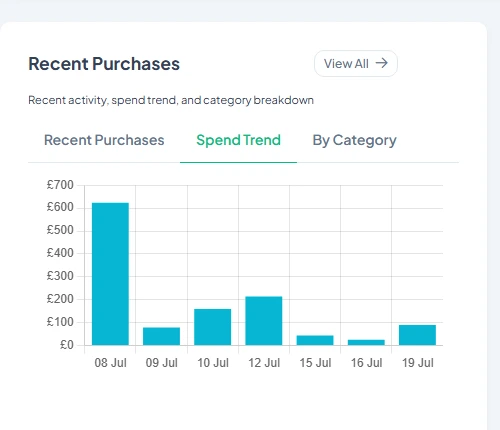Click the 08 Jul spend bar
This screenshot has width=500, height=430.
click(110, 274)
